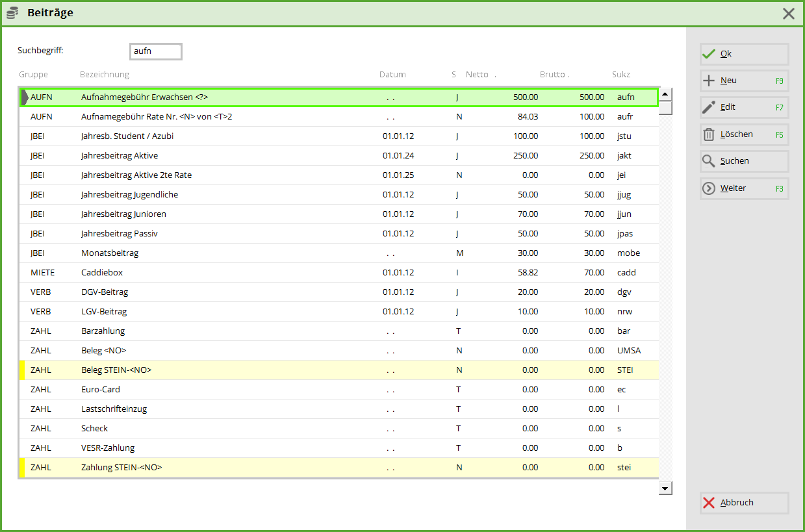Screen dimensions: 805x532
Task: Click the coins icon in title bar
Action: pyautogui.click(x=12, y=13)
